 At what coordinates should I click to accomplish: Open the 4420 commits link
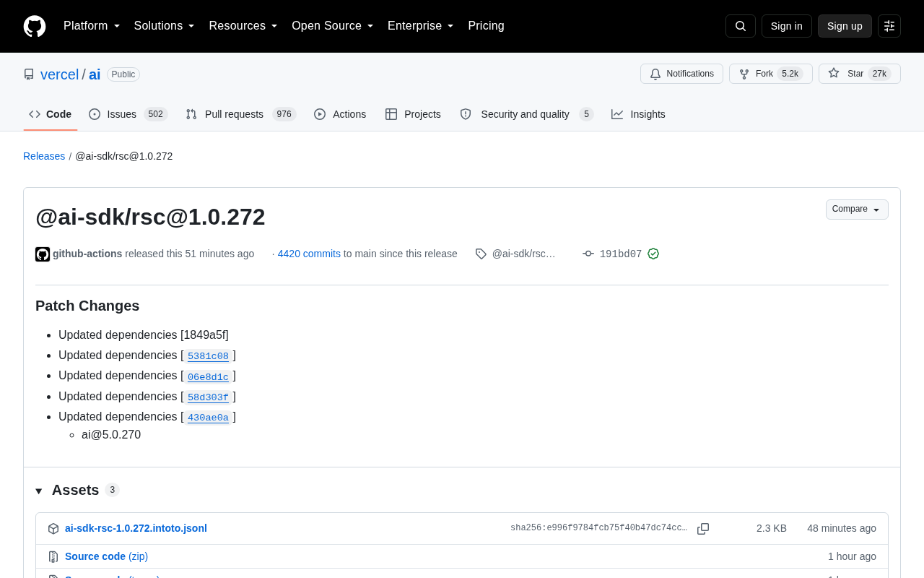309,254
